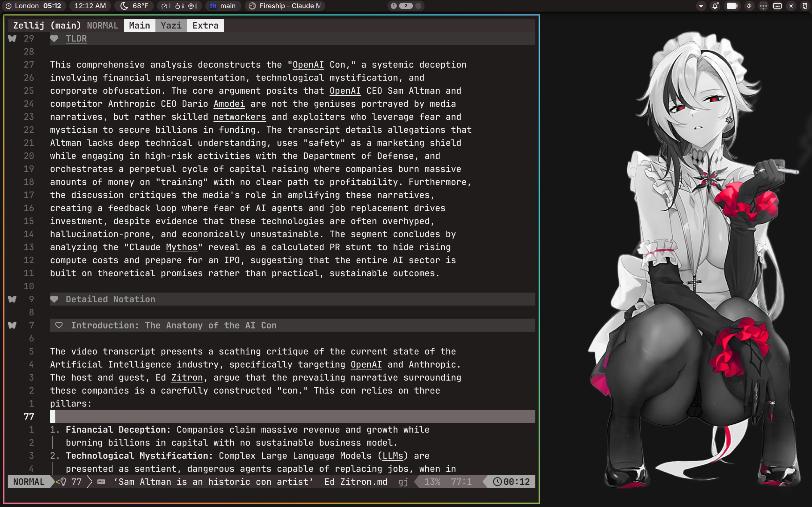812x507 pixels.
Task: Click the moon weather 68°F widget
Action: (134, 6)
